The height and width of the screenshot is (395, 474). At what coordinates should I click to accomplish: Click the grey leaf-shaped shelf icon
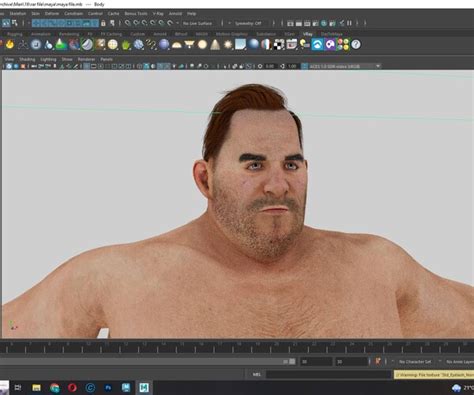87,44
